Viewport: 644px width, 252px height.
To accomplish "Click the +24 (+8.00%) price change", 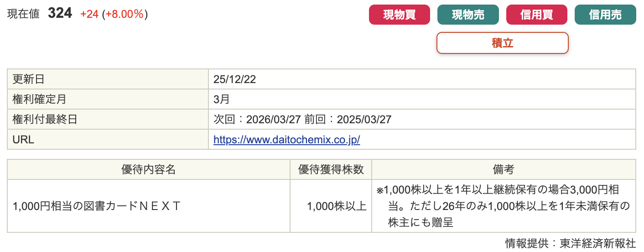I will pyautogui.click(x=114, y=14).
